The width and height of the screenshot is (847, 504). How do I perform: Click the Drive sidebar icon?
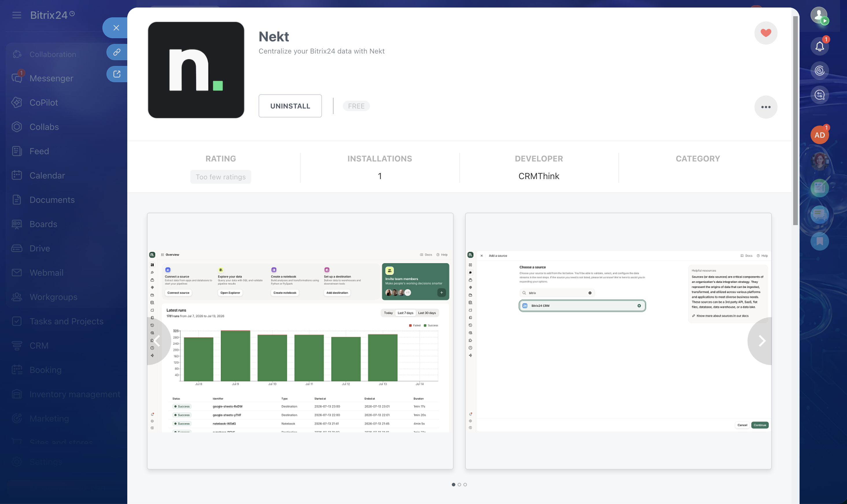[17, 248]
